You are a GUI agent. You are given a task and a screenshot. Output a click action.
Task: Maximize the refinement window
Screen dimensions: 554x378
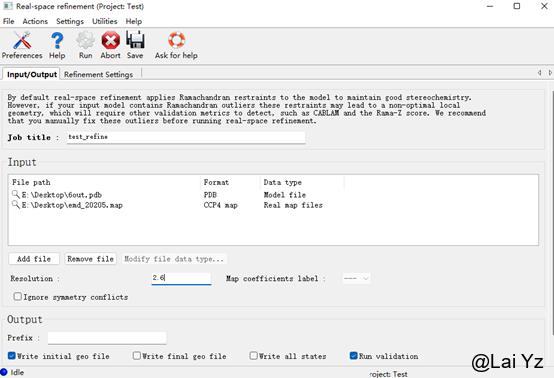(x=517, y=6)
